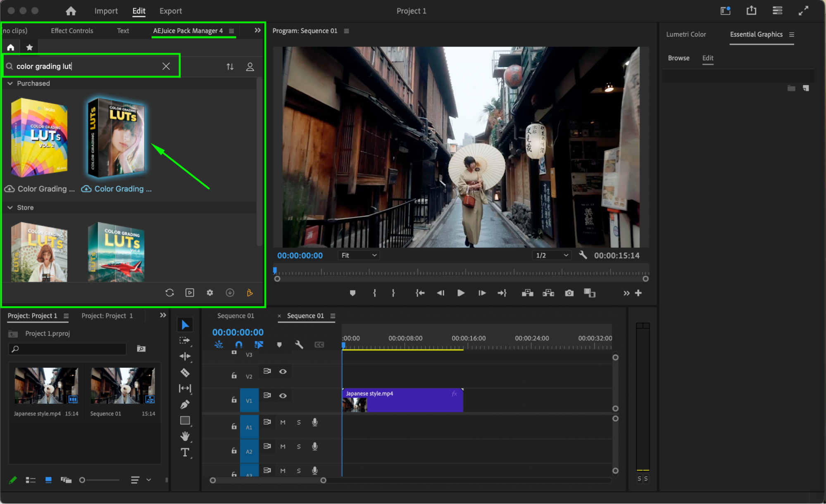826x504 pixels.
Task: Select the Pen tool
Action: pos(185,404)
